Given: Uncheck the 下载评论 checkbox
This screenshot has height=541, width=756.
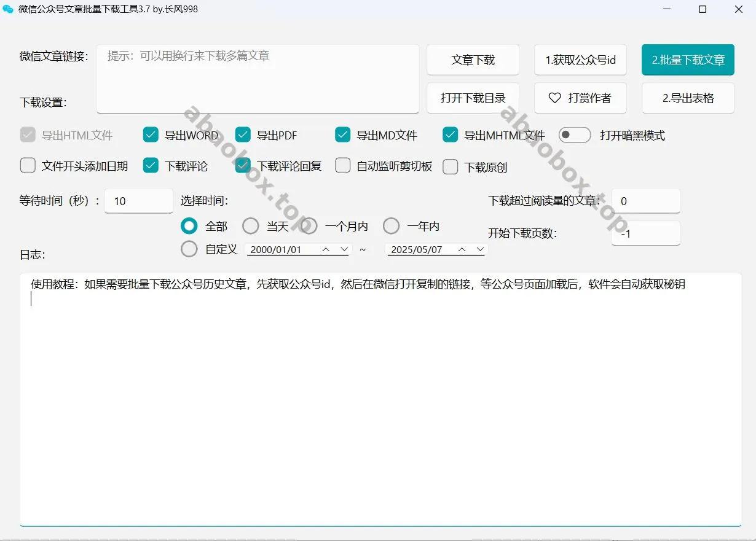Looking at the screenshot, I should (151, 166).
